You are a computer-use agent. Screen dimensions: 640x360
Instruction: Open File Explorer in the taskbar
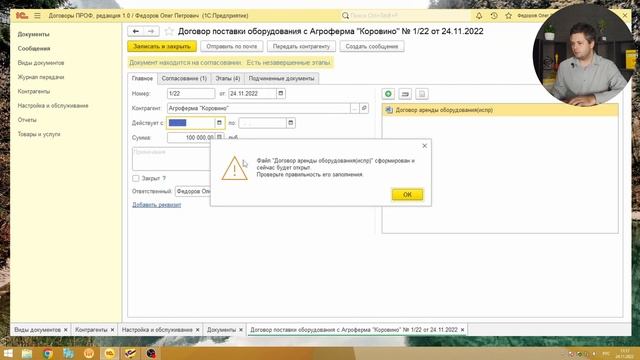[x=27, y=353]
